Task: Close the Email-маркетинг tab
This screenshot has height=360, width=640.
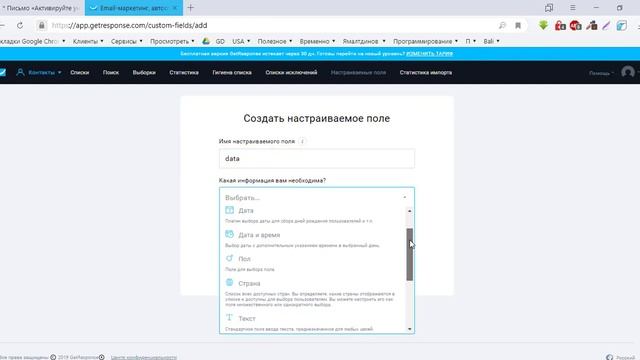Action: point(175,8)
